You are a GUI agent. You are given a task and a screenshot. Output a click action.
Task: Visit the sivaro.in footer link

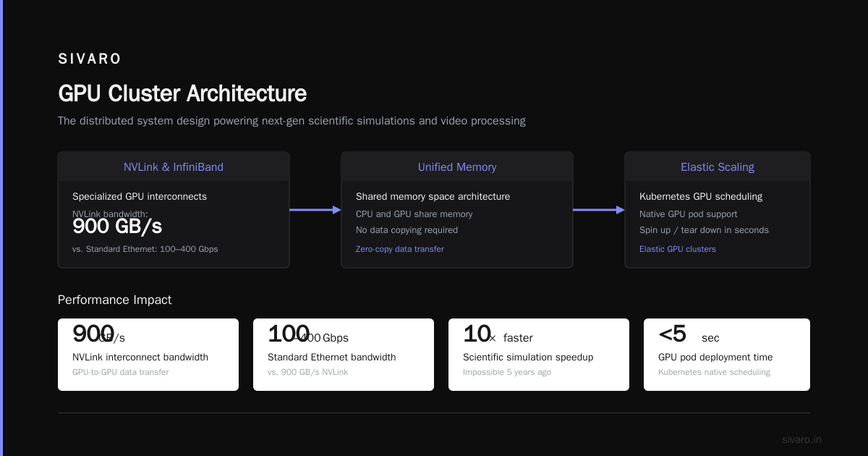[801, 439]
